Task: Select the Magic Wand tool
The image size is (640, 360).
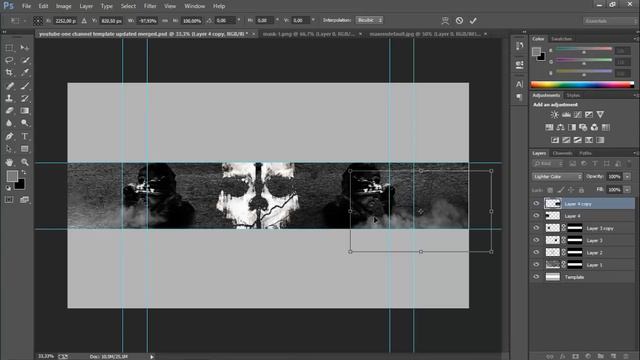Action: click(x=24, y=60)
